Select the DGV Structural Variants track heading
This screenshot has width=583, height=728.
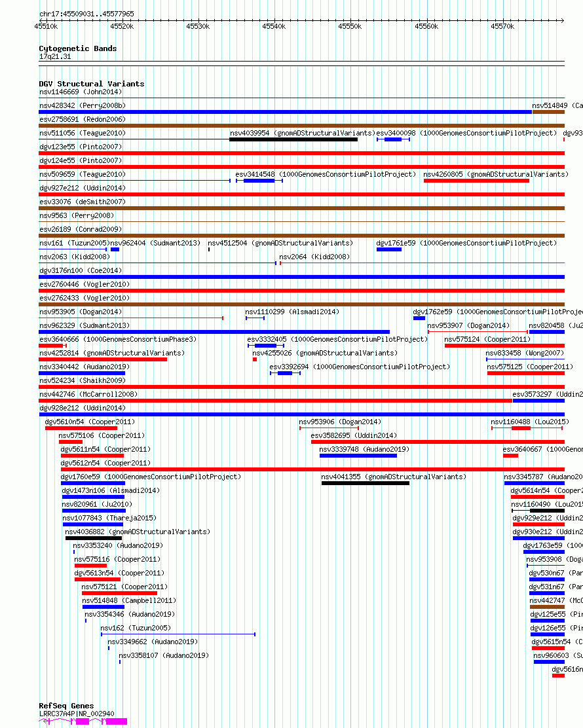(x=92, y=84)
